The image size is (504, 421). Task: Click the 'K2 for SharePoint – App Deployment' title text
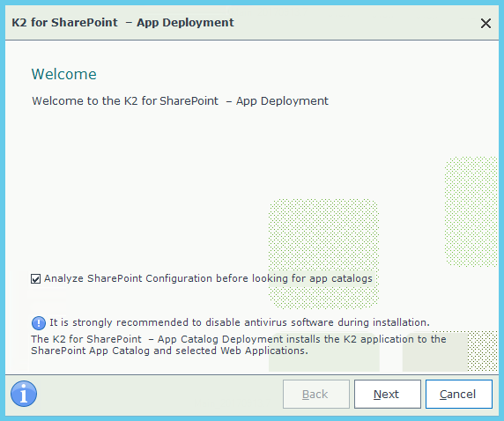122,23
